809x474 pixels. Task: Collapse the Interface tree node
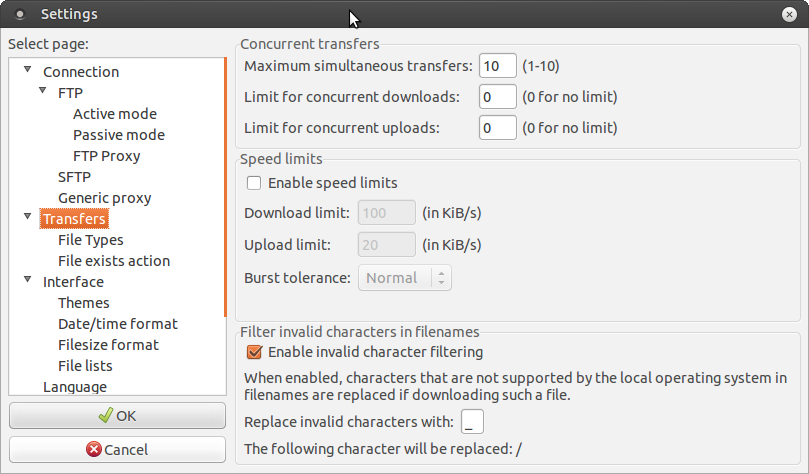click(27, 282)
